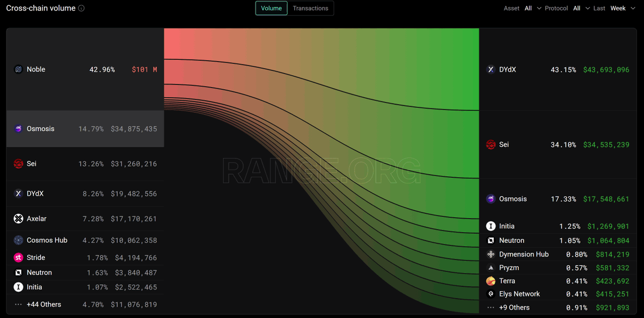The height and width of the screenshot is (318, 644).
Task: Click the Sei icon in source list
Action: (x=18, y=164)
